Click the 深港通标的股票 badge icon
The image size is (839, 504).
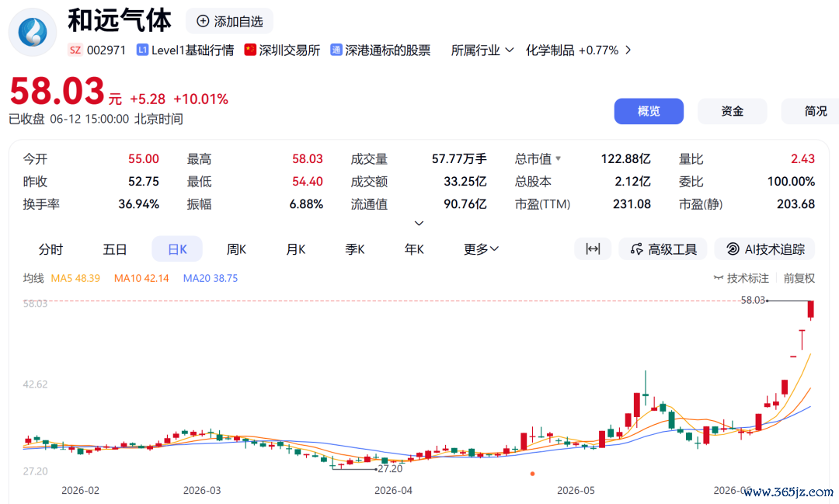point(336,50)
